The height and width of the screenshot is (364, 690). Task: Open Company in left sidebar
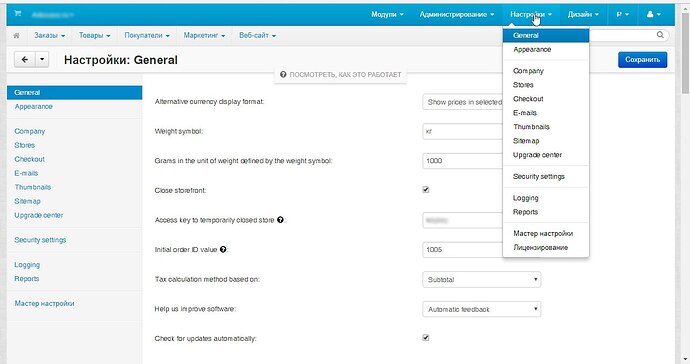[x=29, y=131]
